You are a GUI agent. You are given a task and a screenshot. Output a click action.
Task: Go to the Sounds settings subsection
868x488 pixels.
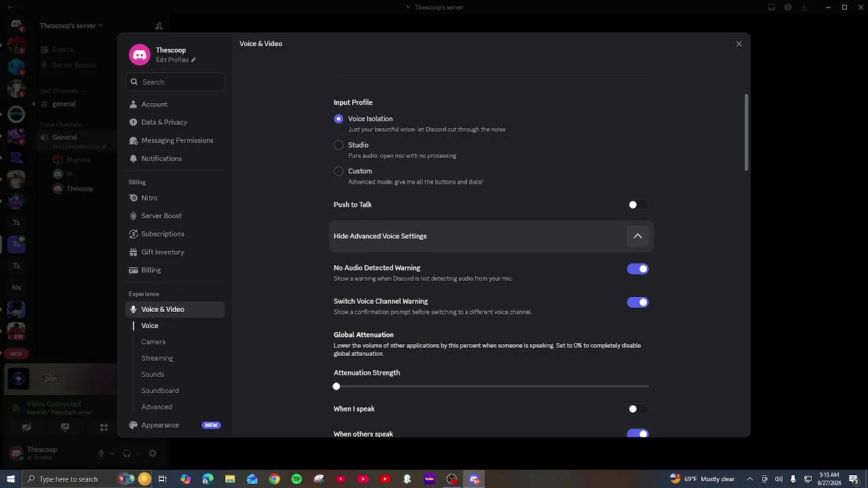[x=153, y=374]
